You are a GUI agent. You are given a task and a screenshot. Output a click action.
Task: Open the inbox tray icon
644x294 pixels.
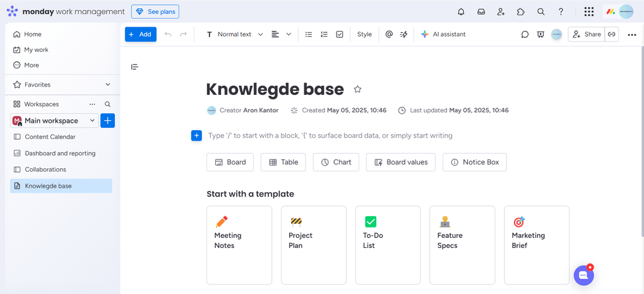tap(481, 11)
